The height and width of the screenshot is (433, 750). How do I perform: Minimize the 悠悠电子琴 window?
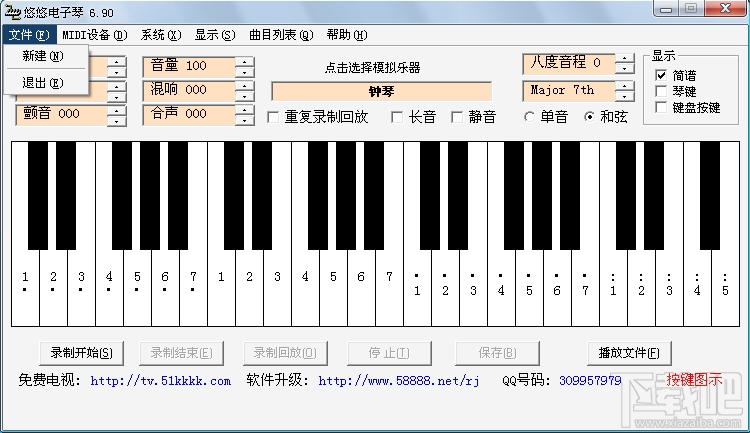point(666,8)
